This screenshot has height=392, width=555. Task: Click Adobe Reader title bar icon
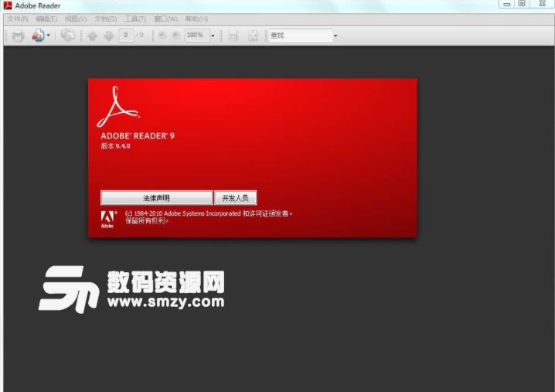[8, 5]
